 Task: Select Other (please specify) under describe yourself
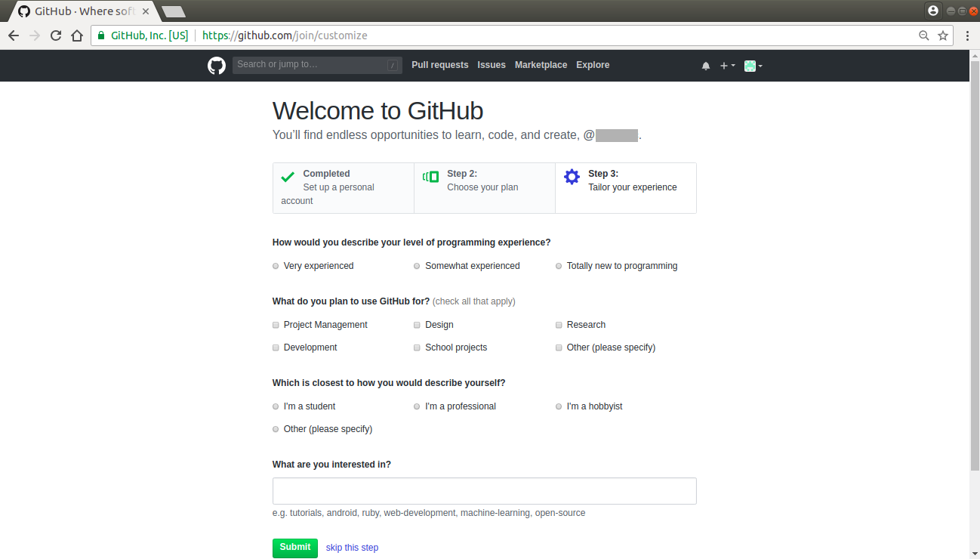coord(276,429)
